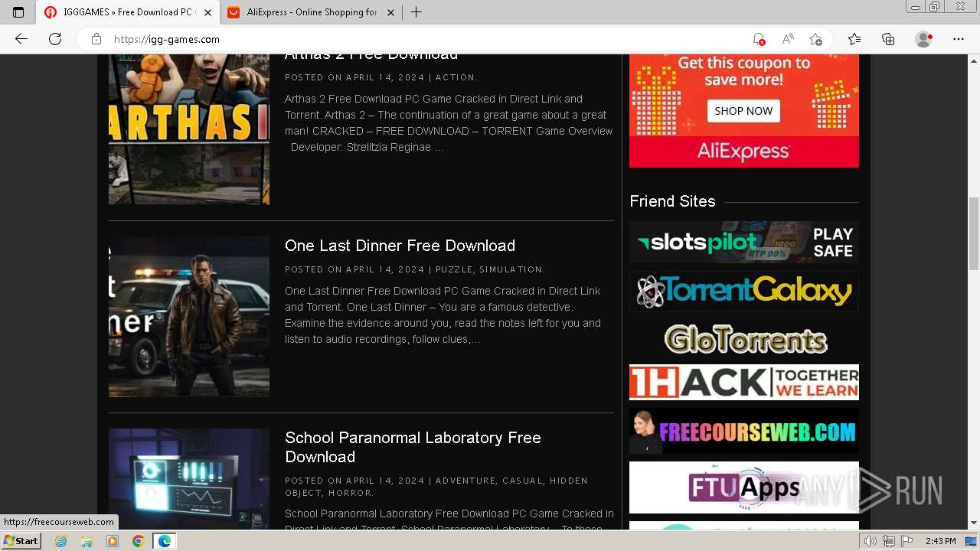Image resolution: width=980 pixels, height=551 pixels.
Task: Click the vertical scrollbar thumb
Action: pos(974,233)
